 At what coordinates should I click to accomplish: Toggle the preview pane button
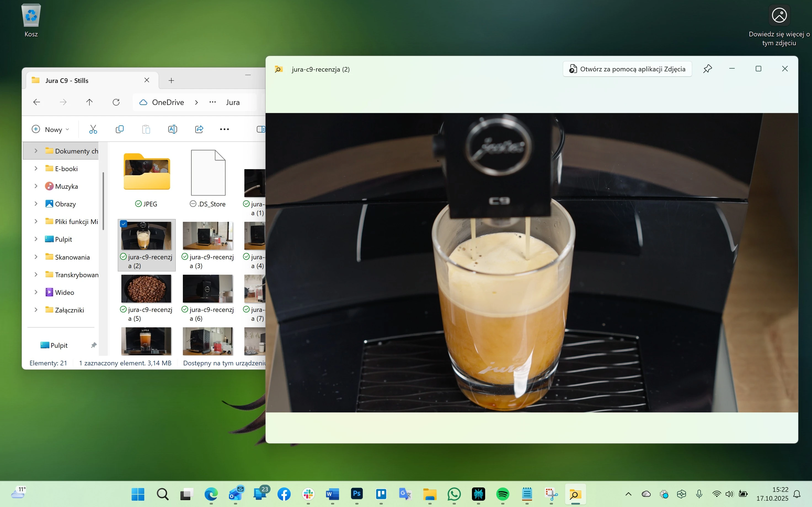click(260, 129)
